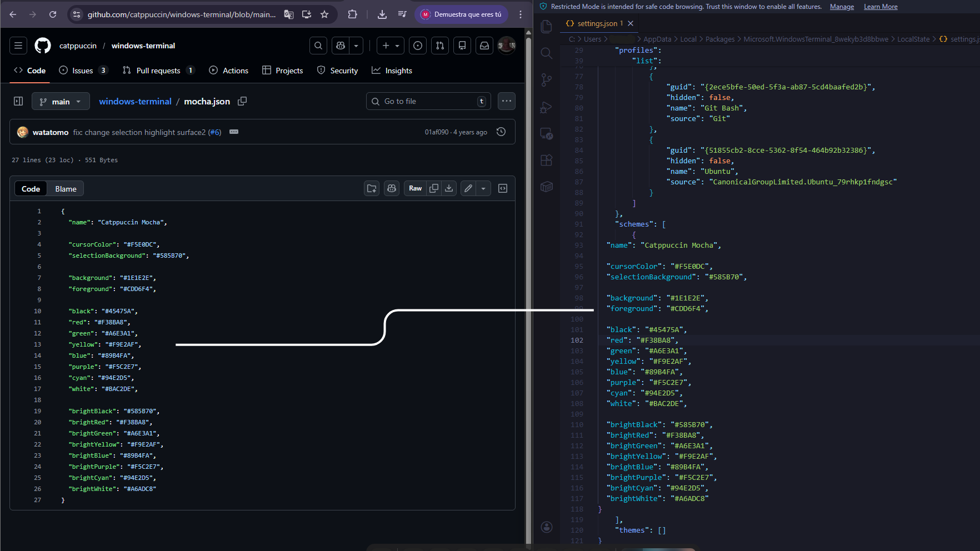Switch to the Blame tab
980x551 pixels.
tap(65, 189)
